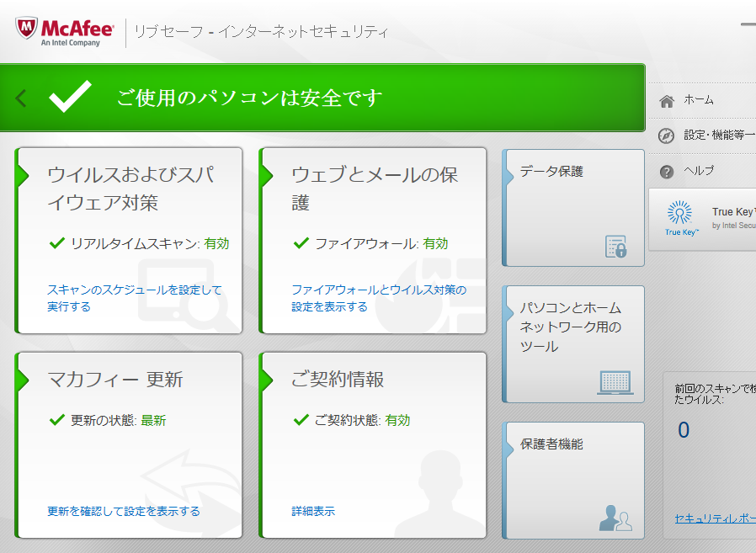The image size is (756, 553).
Task: Click the ファイアウォール: 有効 status text
Action: click(x=381, y=243)
